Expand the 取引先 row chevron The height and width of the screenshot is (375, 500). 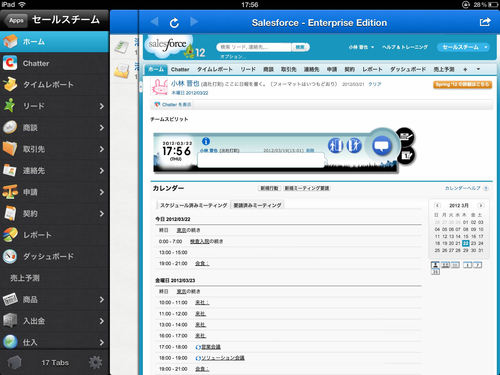click(101, 149)
